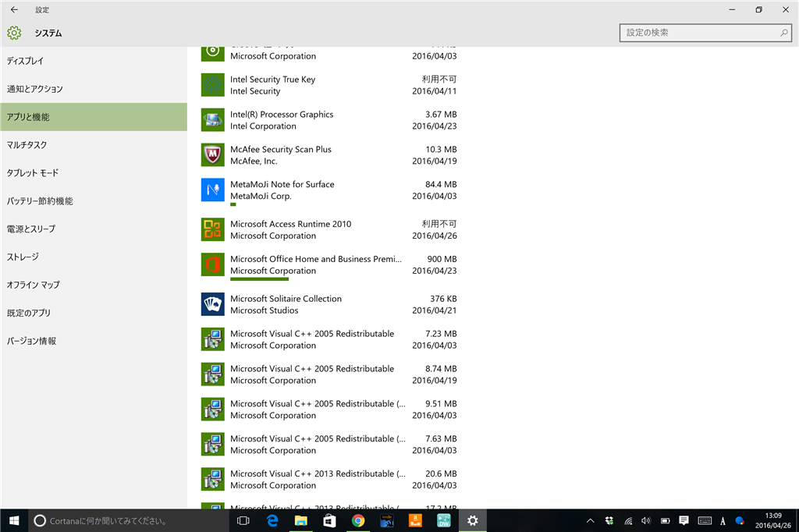Open the touch keyboard from tray

(x=705, y=521)
